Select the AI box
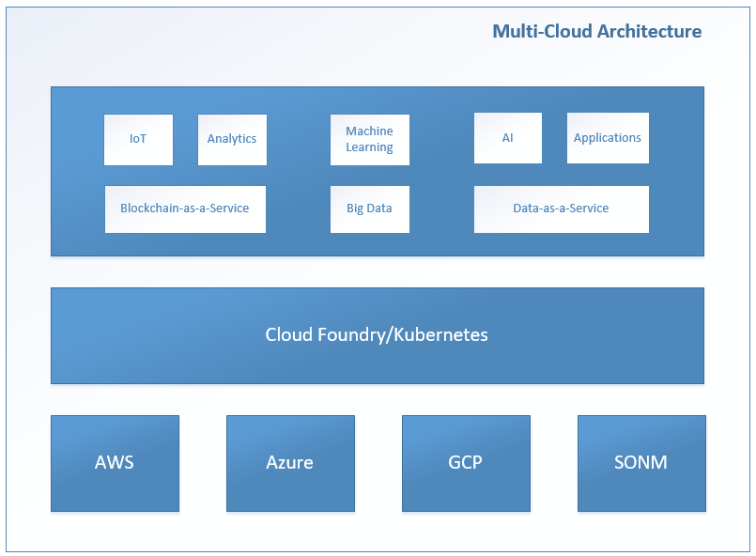The image size is (756, 556). (508, 138)
